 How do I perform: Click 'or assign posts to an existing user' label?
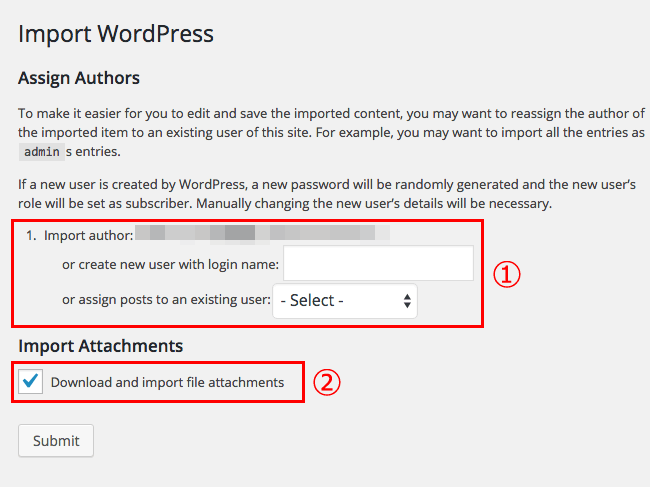pyautogui.click(x=166, y=300)
